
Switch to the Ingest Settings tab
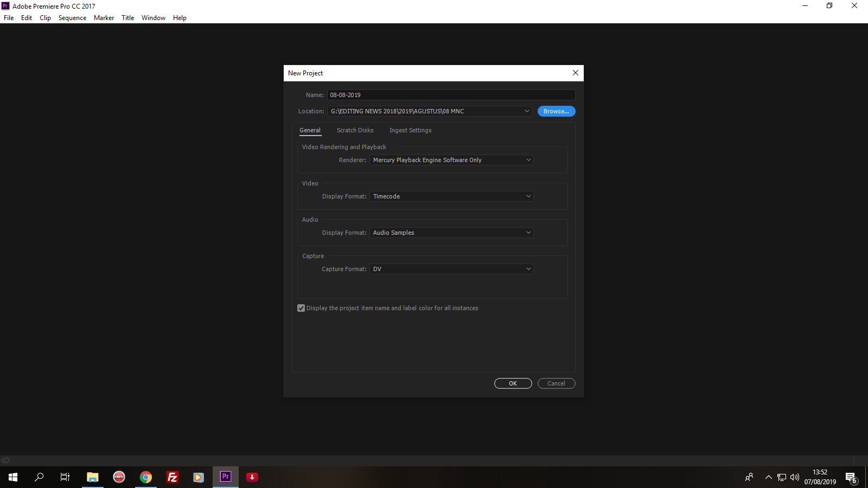click(x=410, y=130)
